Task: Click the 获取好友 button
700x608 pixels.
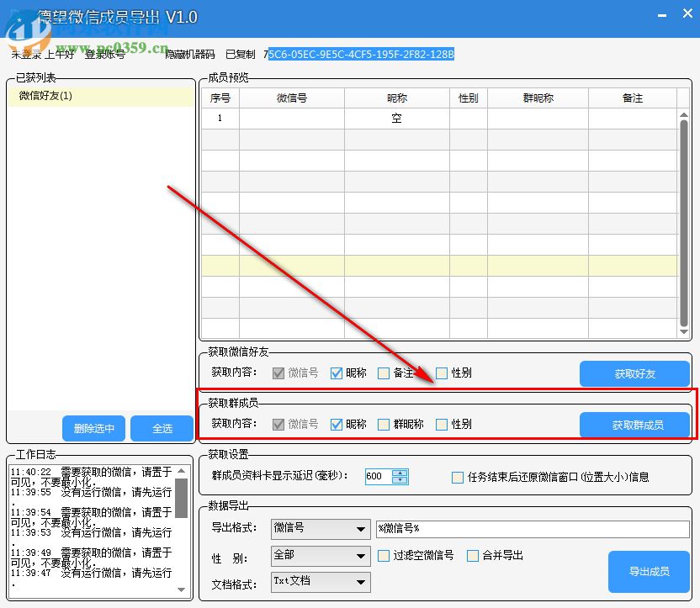Action: (x=634, y=373)
